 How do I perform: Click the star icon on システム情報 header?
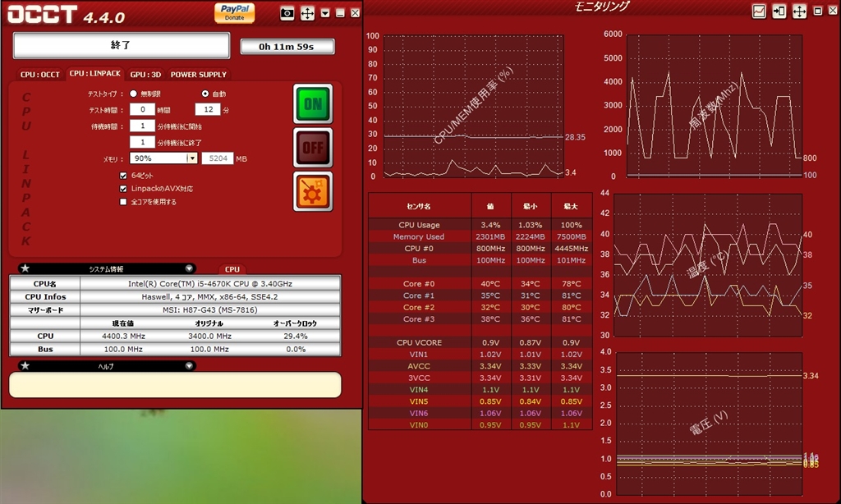(25, 268)
